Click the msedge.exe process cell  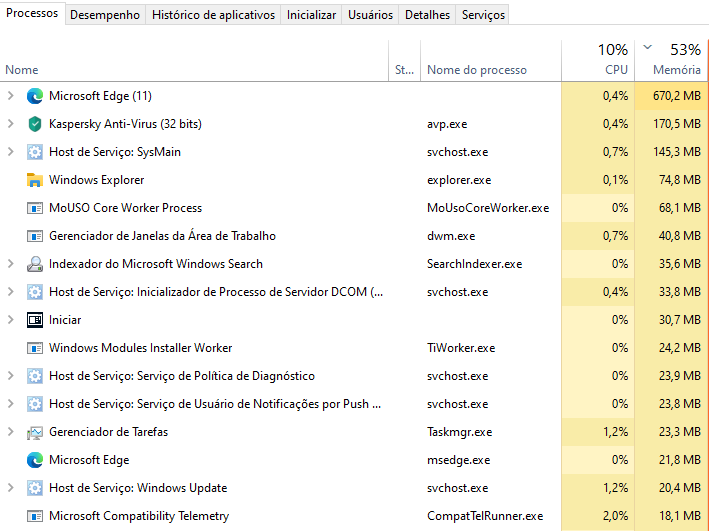coord(458,460)
